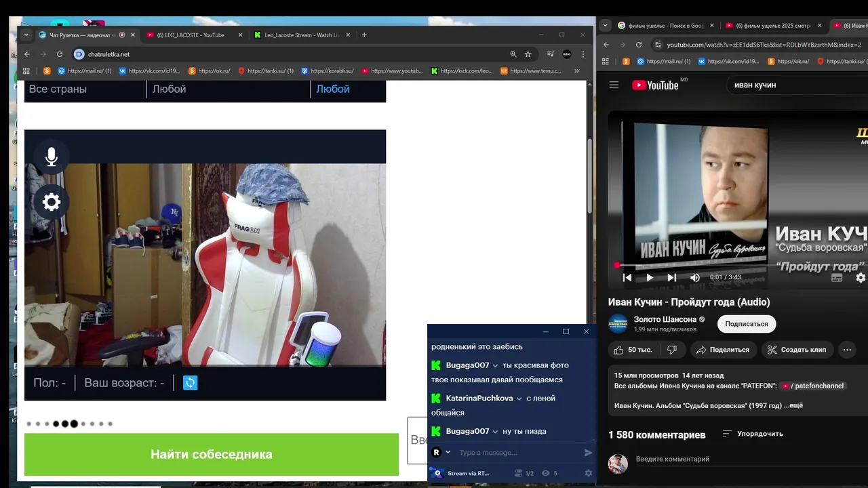Expand KatarinaPuchkova user menu in chat

coord(519,399)
